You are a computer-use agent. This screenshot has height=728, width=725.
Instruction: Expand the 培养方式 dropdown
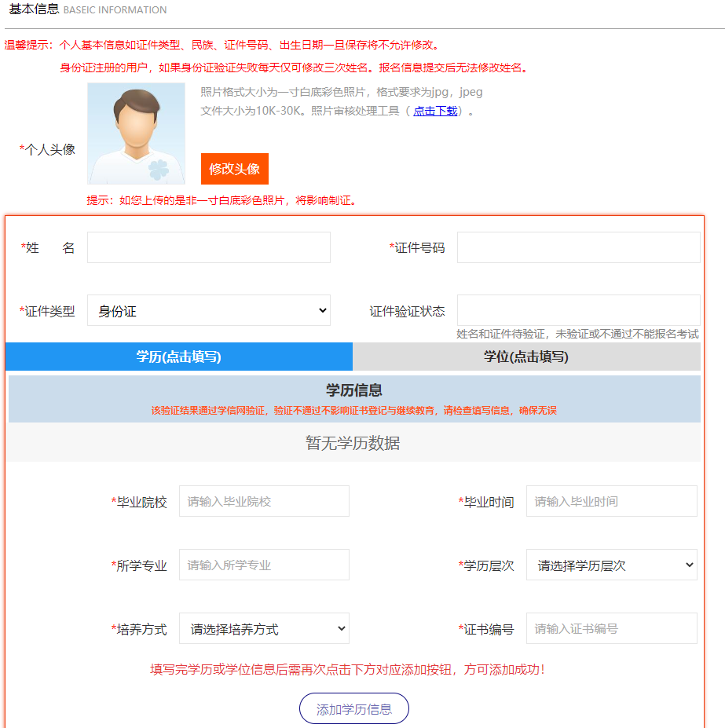tap(264, 628)
